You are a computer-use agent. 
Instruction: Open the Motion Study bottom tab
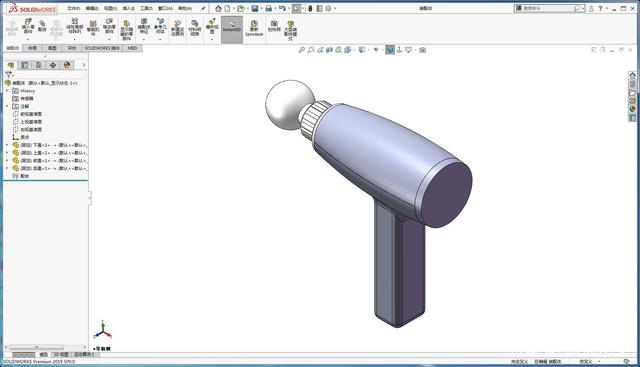coord(84,354)
